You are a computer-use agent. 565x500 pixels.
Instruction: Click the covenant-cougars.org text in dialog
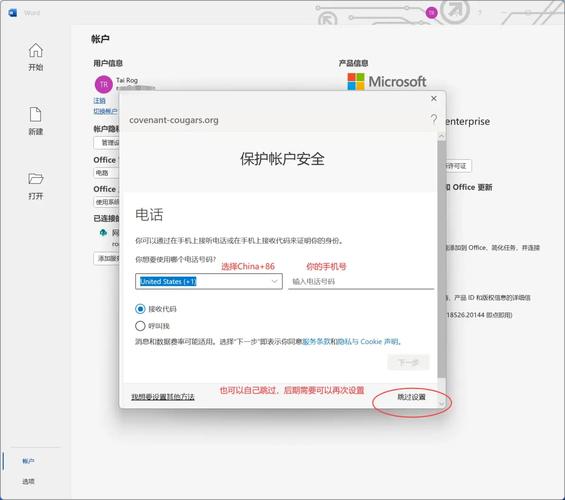pos(174,120)
